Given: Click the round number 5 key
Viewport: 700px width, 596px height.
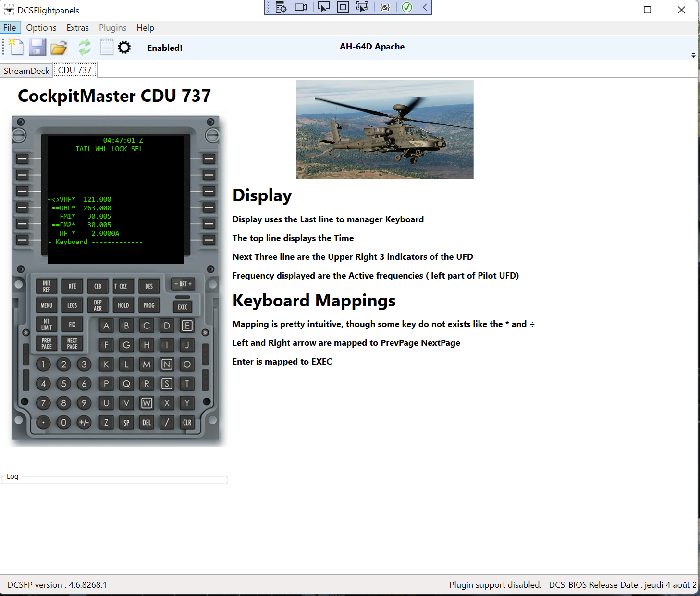Looking at the screenshot, I should point(63,383).
